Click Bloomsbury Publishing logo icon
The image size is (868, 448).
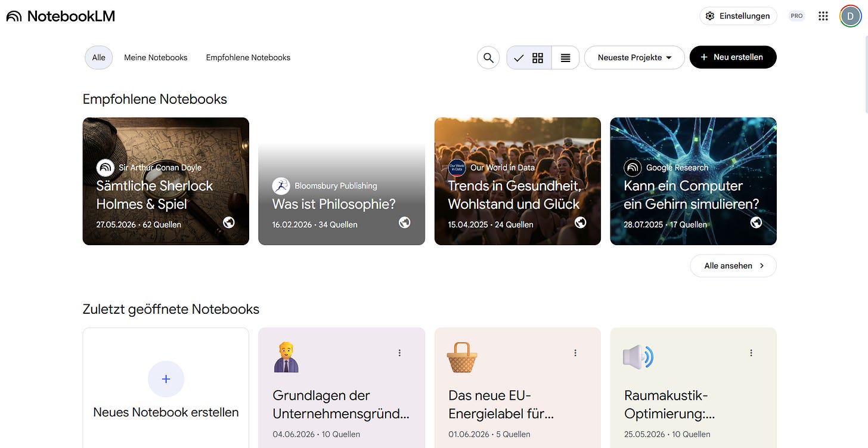coord(281,186)
